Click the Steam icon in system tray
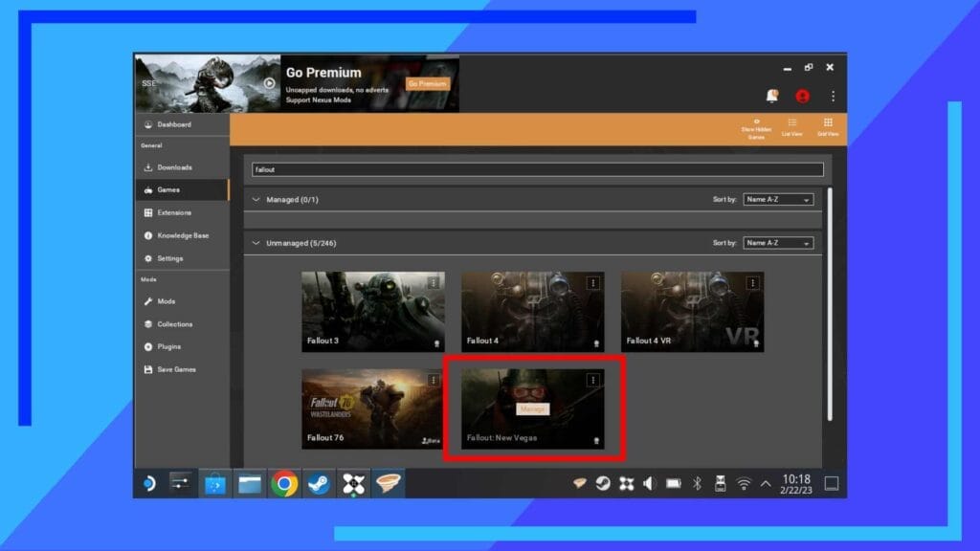 pos(603,483)
